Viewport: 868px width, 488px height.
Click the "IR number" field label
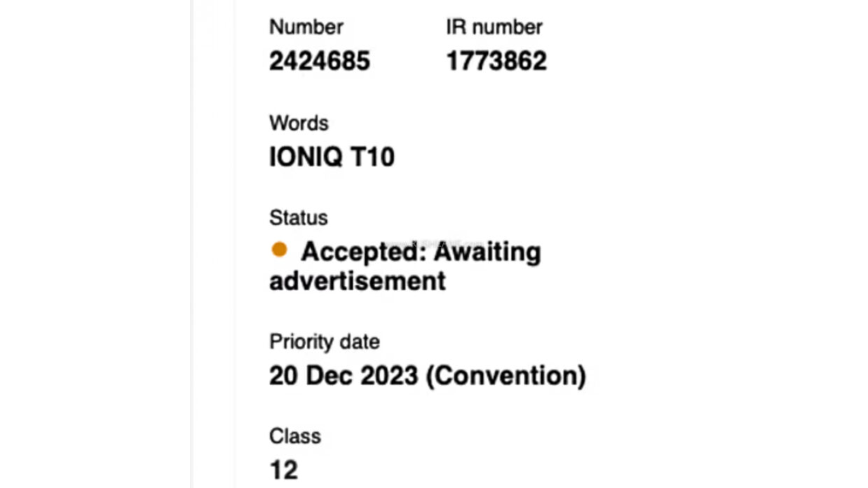coord(494,27)
